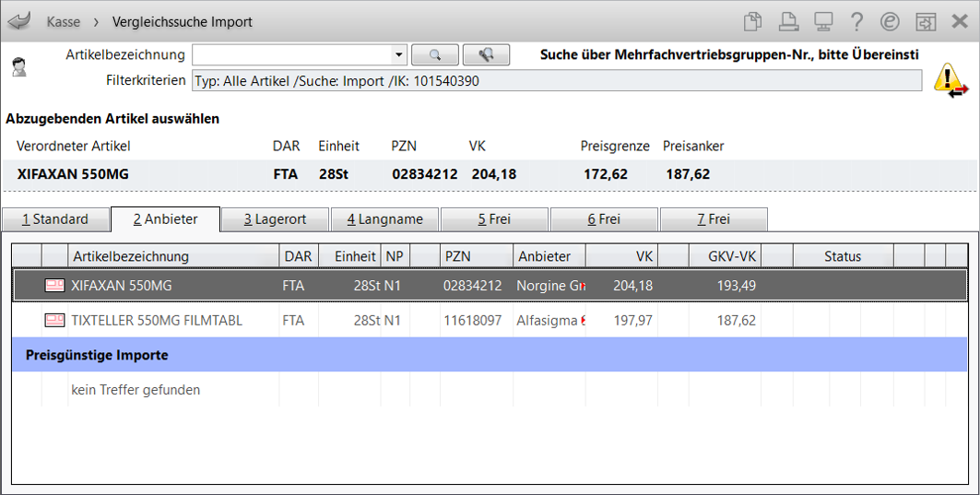Click the Status column header
This screenshot has width=980, height=495.
click(843, 256)
